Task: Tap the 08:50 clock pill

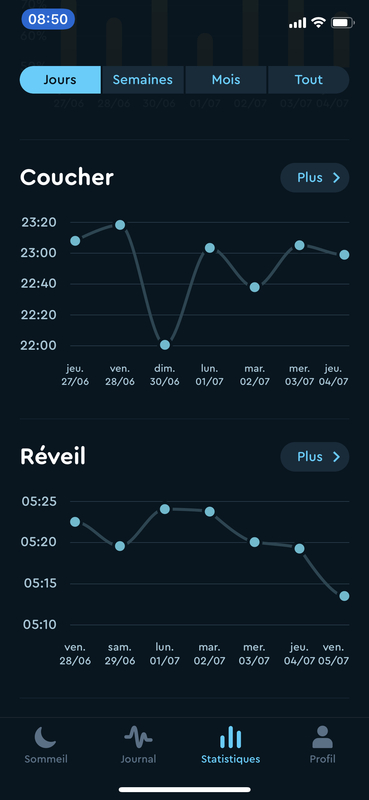Action: click(48, 19)
